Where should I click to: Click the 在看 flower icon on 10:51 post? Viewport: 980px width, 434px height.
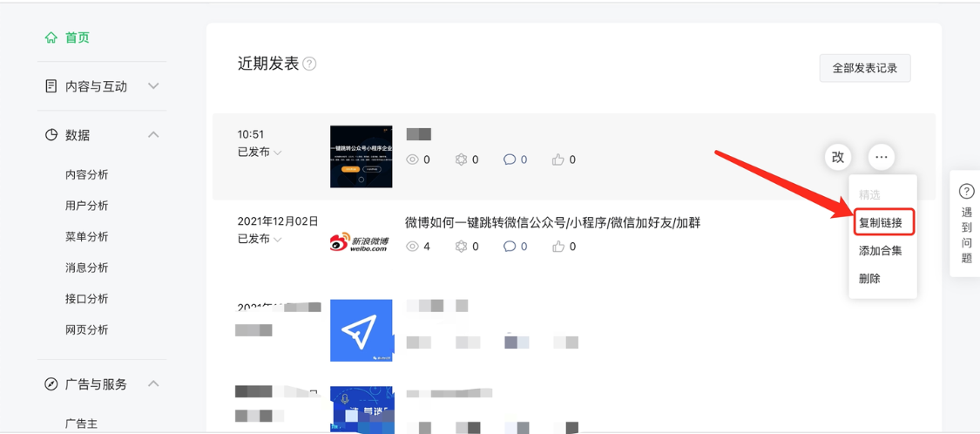(461, 159)
